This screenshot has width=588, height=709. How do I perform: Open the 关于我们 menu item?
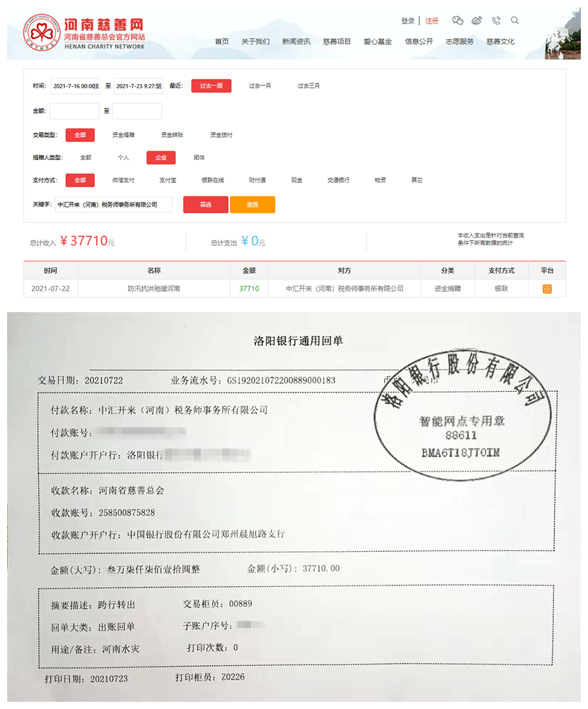[x=255, y=42]
